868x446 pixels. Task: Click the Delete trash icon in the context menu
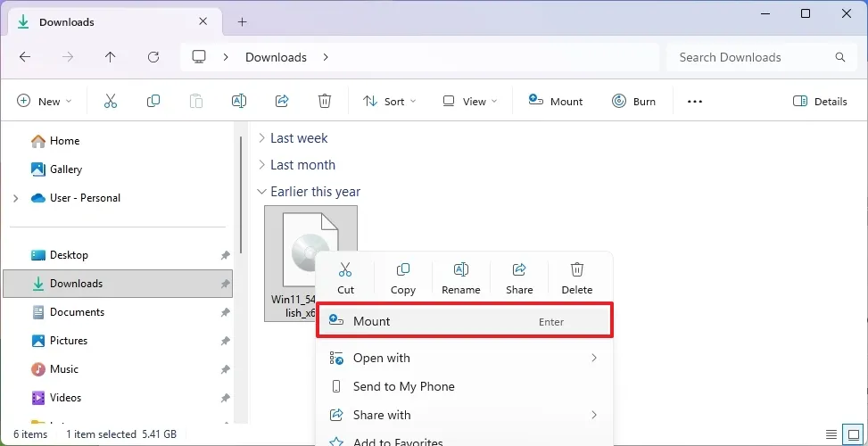pyautogui.click(x=577, y=277)
